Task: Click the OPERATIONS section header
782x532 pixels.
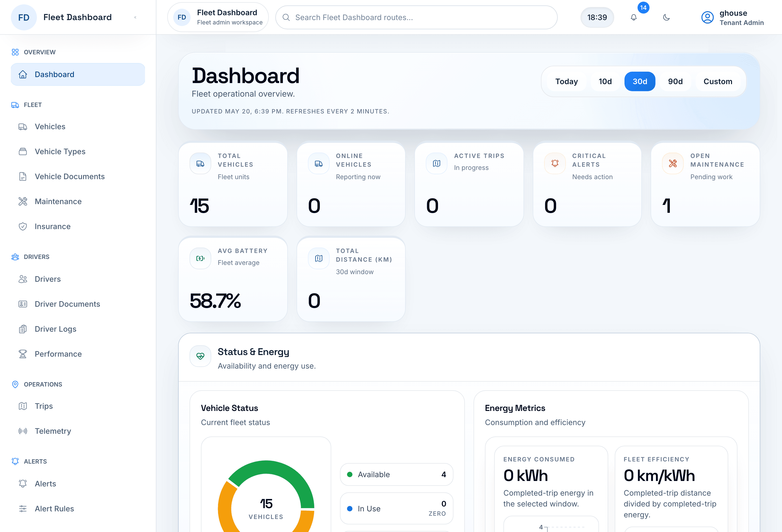Action: pyautogui.click(x=43, y=384)
